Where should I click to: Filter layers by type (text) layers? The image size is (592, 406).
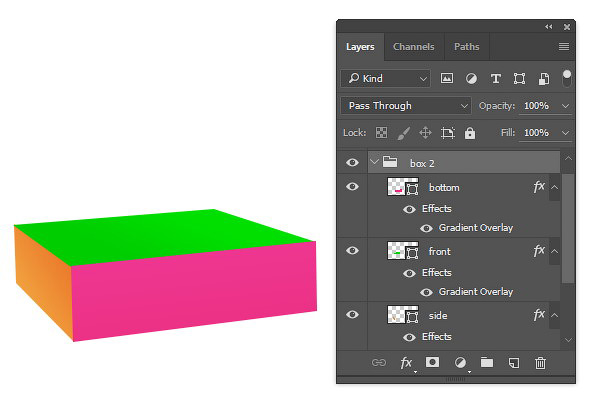tap(495, 79)
